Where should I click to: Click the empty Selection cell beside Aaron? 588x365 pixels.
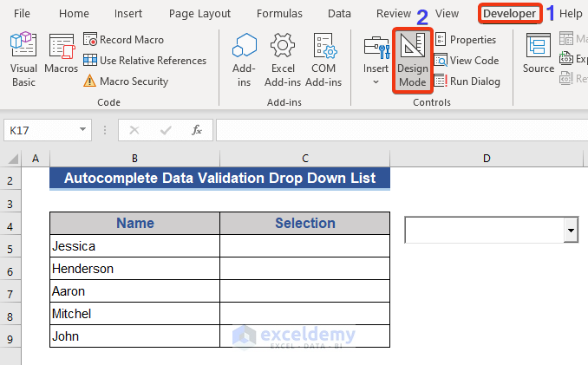coord(305,291)
